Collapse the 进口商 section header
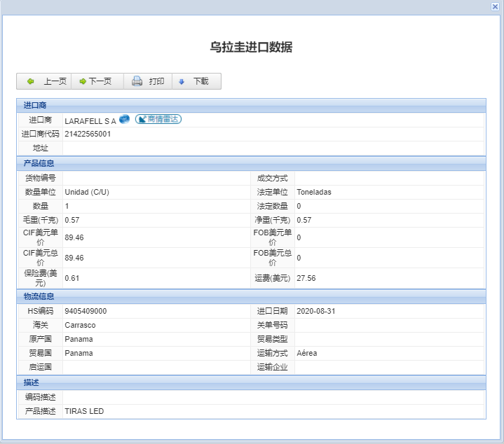The width and height of the screenshot is (504, 444). [251, 106]
